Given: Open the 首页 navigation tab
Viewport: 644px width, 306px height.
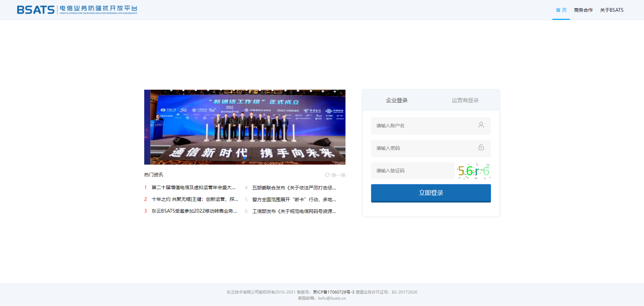Looking at the screenshot, I should click(x=561, y=10).
